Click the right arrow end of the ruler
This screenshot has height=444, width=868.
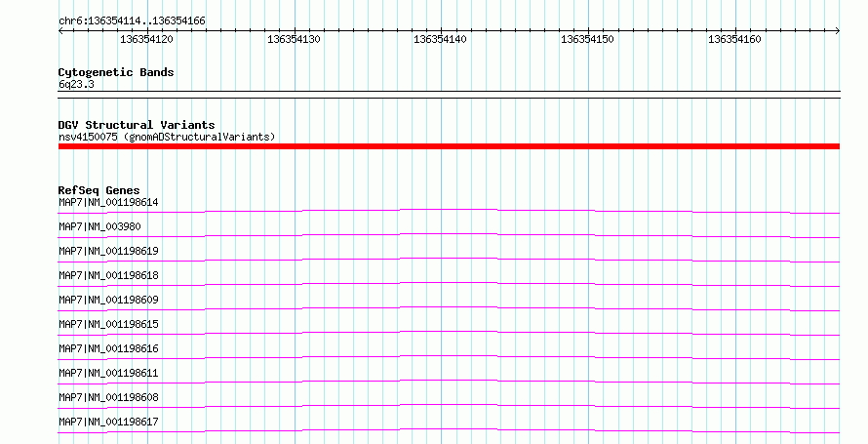click(838, 31)
